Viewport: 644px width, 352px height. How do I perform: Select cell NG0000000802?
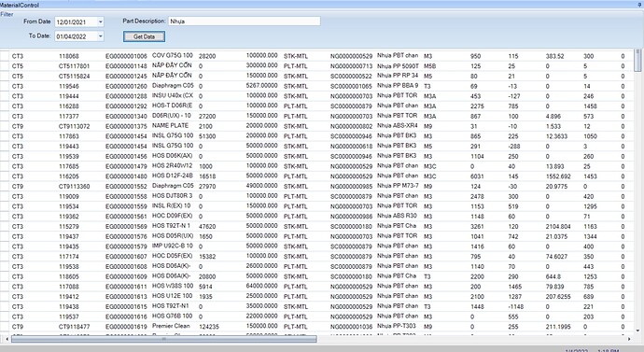click(x=351, y=126)
